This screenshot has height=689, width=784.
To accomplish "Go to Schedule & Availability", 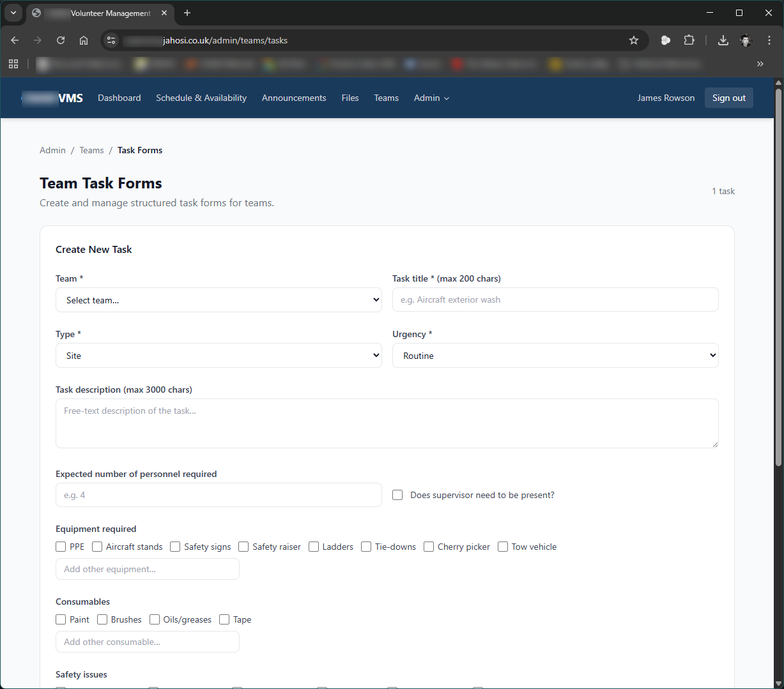I will click(201, 98).
